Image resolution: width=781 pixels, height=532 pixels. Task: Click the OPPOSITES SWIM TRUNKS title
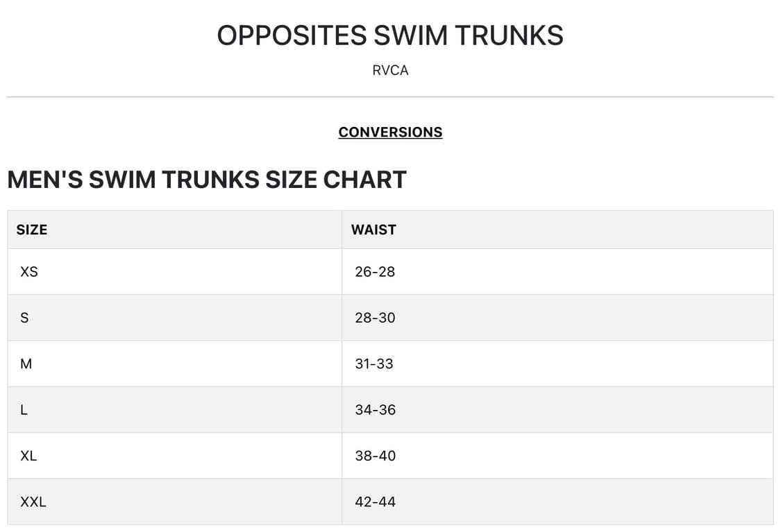click(x=390, y=35)
